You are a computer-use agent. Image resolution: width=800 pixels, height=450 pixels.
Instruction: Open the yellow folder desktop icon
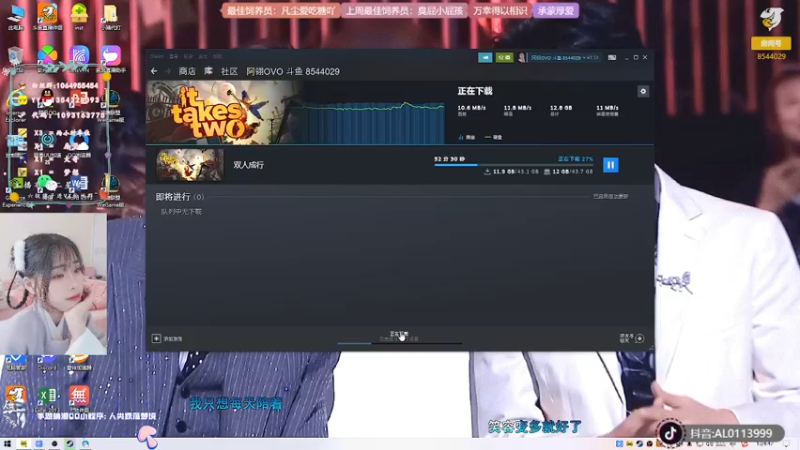(111, 16)
